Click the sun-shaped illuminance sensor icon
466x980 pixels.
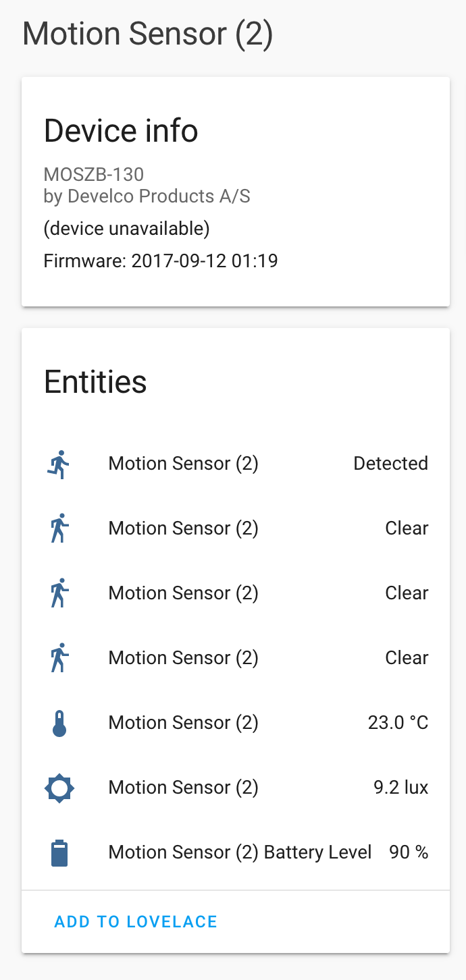click(x=59, y=788)
